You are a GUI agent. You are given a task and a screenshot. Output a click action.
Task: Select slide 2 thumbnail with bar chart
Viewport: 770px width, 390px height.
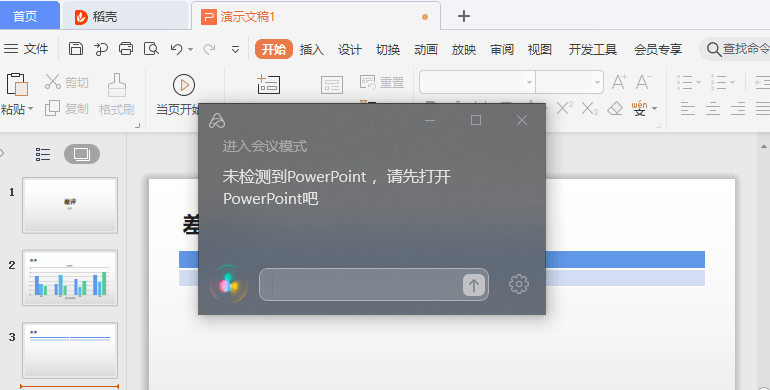70,278
